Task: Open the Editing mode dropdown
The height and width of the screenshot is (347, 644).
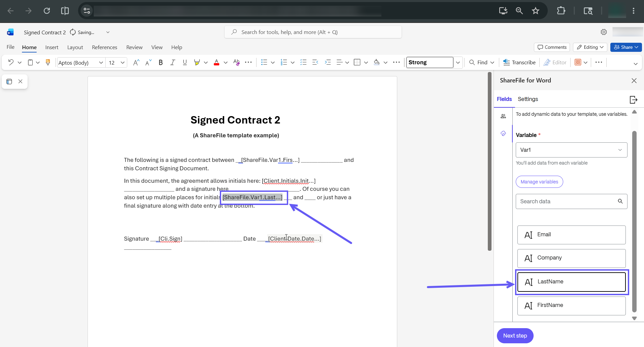Action: (x=590, y=47)
